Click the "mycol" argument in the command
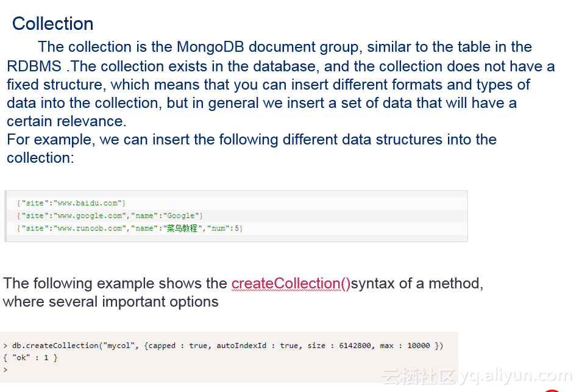The image size is (579, 392). click(x=123, y=346)
